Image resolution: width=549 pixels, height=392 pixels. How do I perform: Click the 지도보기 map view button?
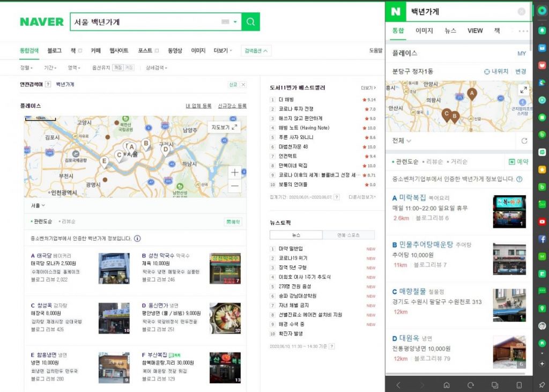point(224,127)
